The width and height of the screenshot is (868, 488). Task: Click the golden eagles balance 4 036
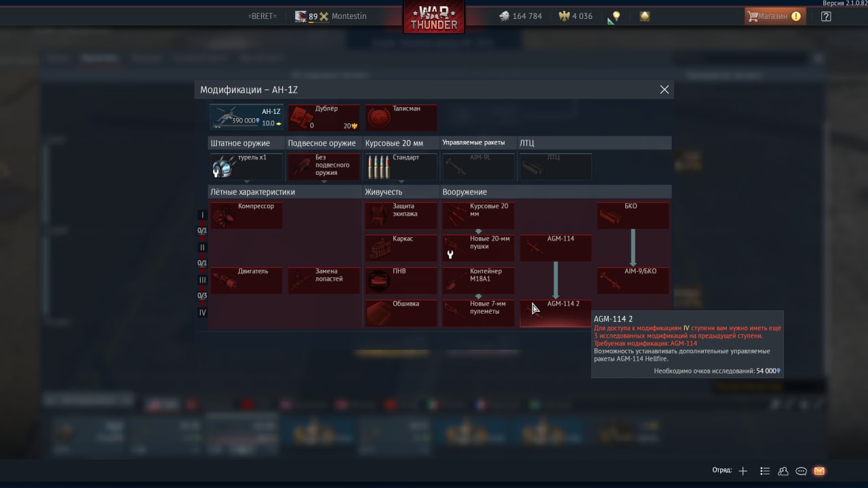tap(575, 16)
